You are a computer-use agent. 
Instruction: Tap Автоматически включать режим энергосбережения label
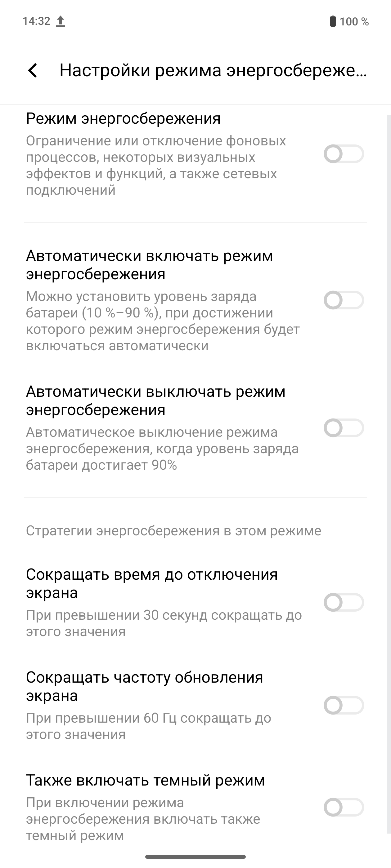150,265
